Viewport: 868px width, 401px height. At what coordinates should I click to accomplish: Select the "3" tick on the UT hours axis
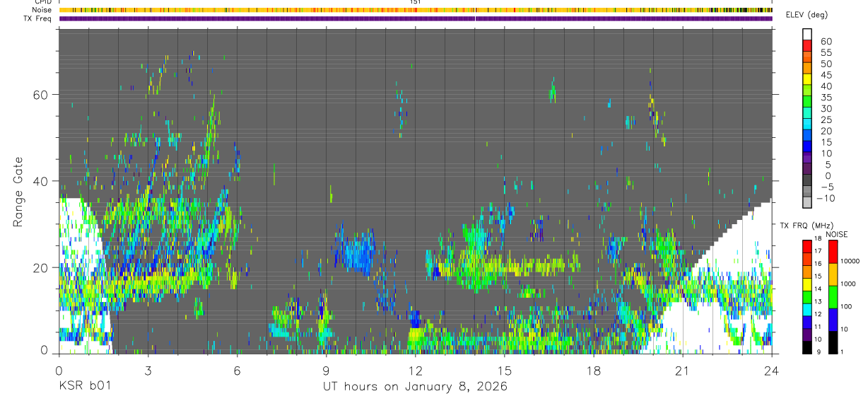click(148, 370)
